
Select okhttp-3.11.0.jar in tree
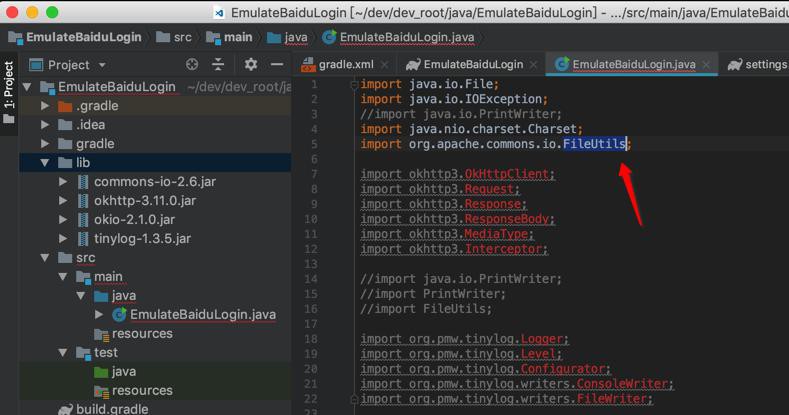pyautogui.click(x=155, y=201)
